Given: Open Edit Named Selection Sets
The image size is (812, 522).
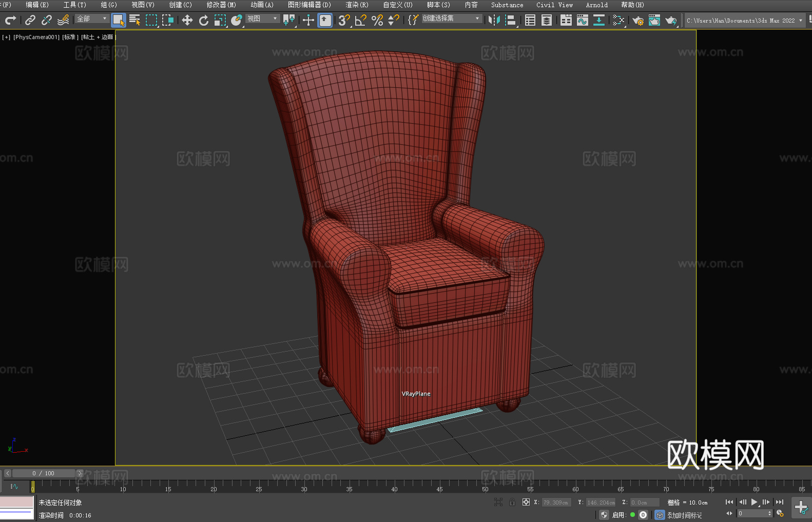Looking at the screenshot, I should coord(413,20).
